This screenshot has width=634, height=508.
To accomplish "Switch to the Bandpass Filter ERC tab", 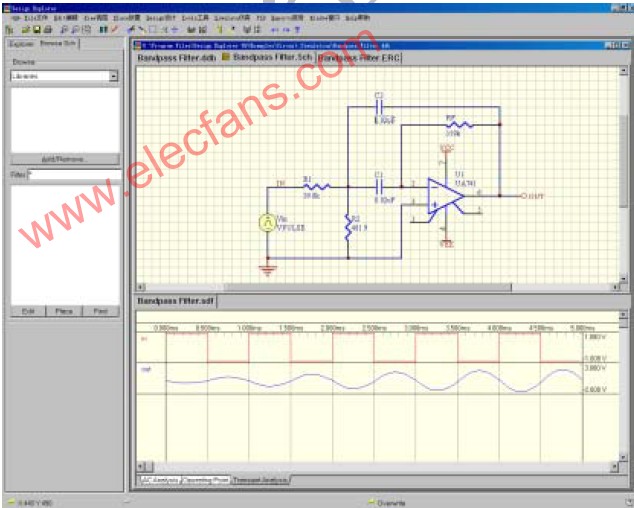I will click(x=358, y=58).
